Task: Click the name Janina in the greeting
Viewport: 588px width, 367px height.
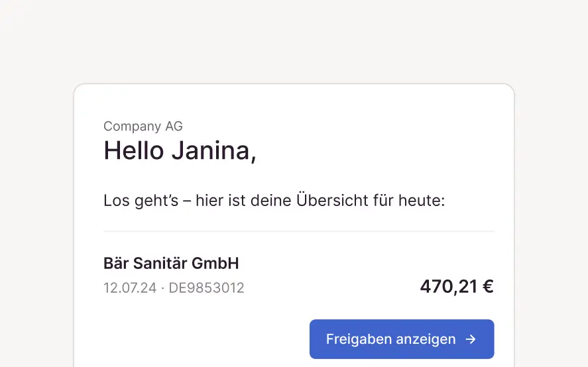Action: (x=213, y=151)
